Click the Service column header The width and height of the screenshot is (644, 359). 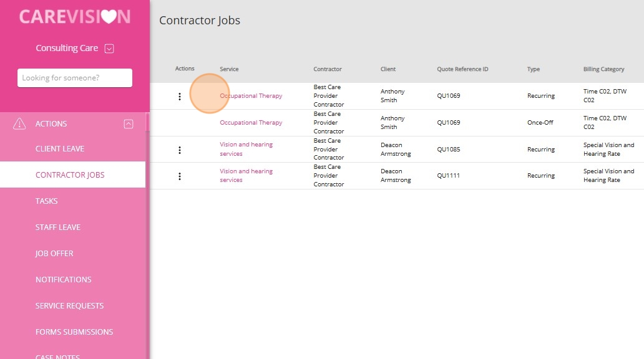coord(229,69)
